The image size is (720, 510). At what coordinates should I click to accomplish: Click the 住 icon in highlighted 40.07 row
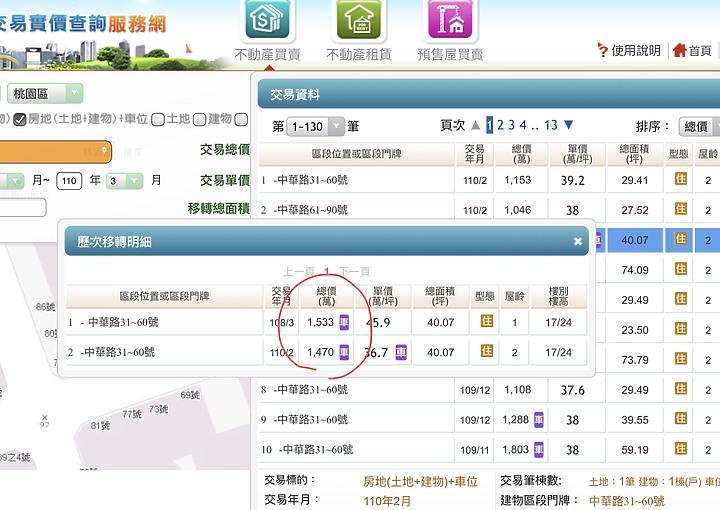click(x=681, y=239)
